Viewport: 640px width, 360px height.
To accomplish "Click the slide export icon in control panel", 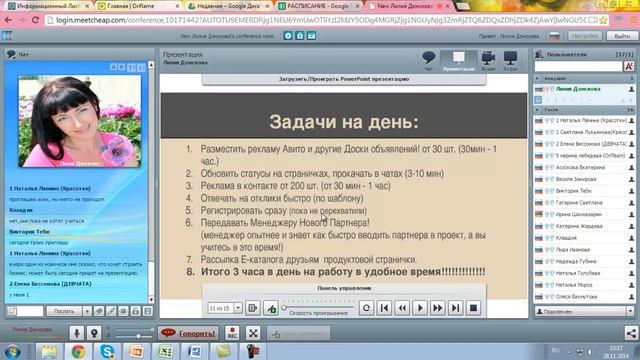I will pos(253,308).
